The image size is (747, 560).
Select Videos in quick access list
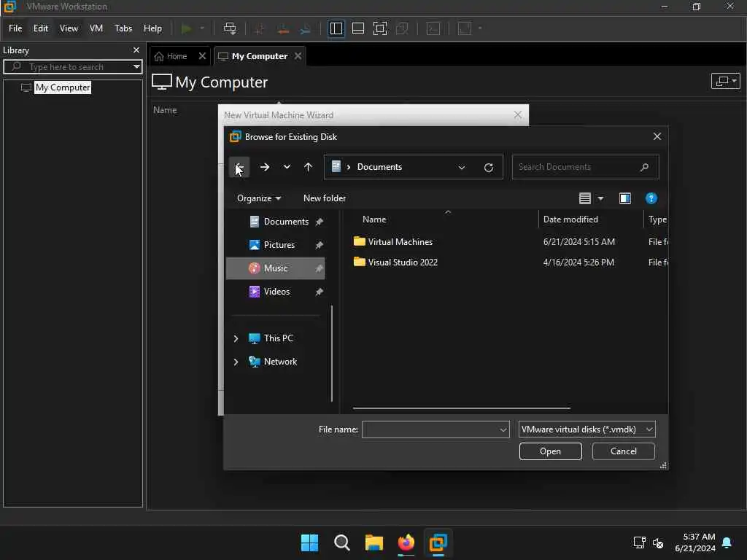pyautogui.click(x=275, y=292)
